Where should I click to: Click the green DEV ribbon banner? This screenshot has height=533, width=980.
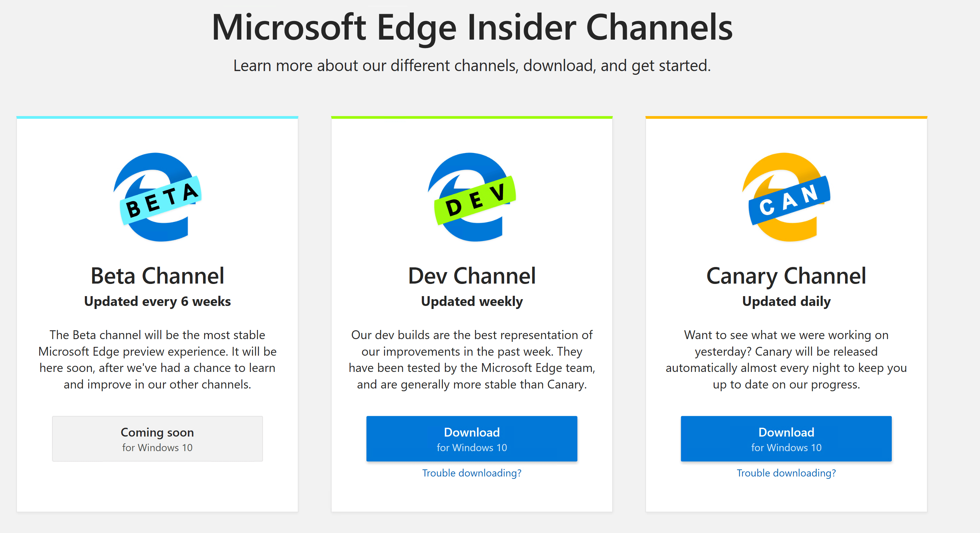click(475, 201)
